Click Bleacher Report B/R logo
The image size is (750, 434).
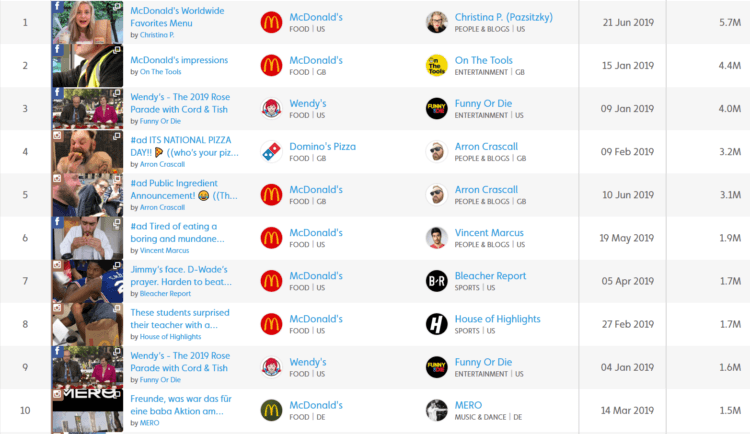(437, 281)
